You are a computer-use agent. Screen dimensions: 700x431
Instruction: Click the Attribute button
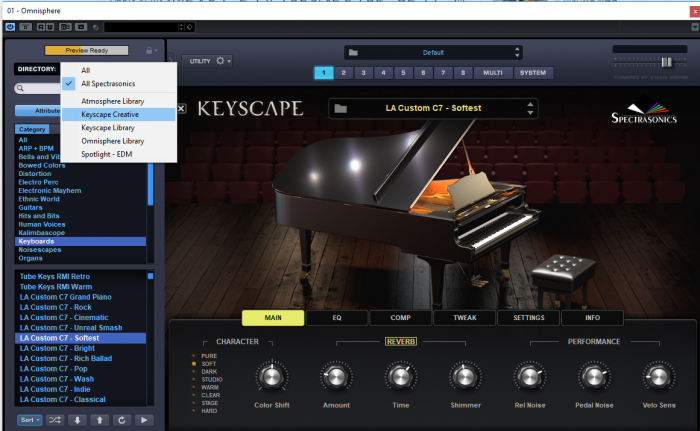coord(38,110)
